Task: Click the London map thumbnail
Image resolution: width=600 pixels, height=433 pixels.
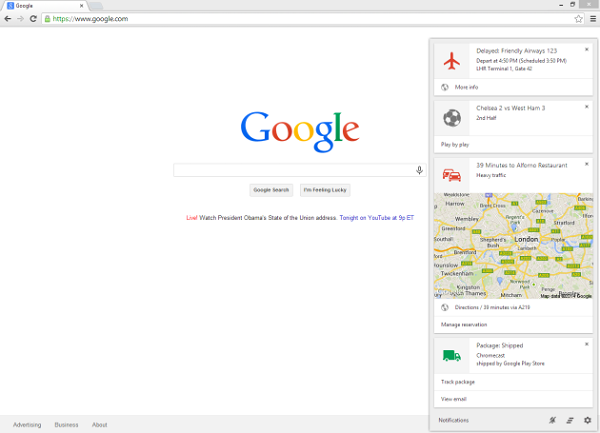Action: pyautogui.click(x=513, y=246)
